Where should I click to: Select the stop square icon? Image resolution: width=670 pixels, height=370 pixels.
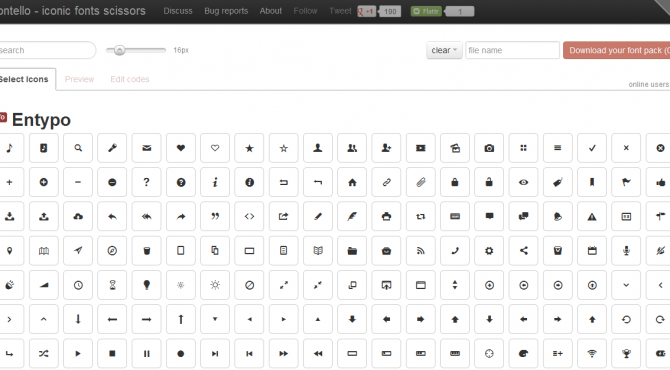point(112,353)
